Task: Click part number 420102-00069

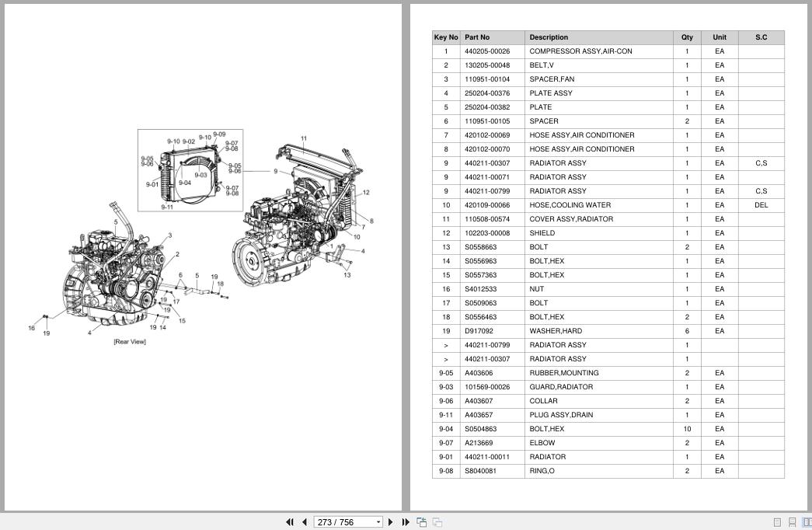Action: point(487,135)
